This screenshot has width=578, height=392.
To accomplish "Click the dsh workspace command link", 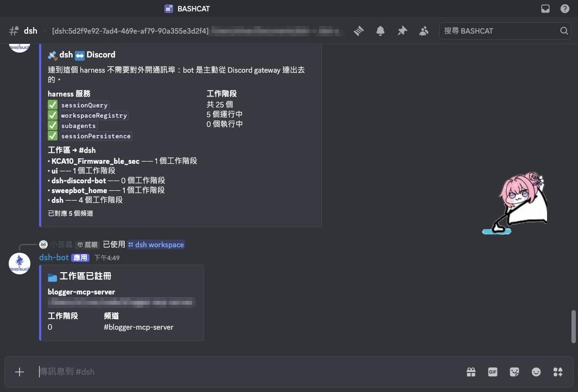I will pos(156,245).
